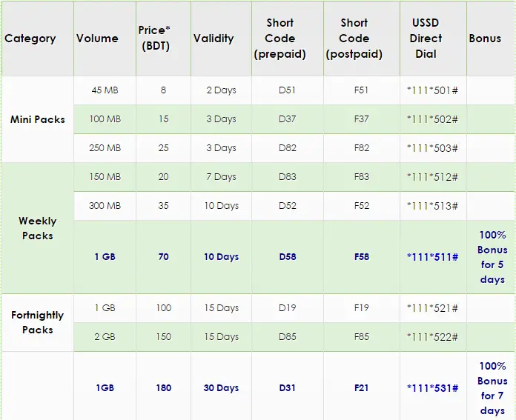Click the Fortnightly Packs category cell
516x420 pixels.
tap(37, 322)
